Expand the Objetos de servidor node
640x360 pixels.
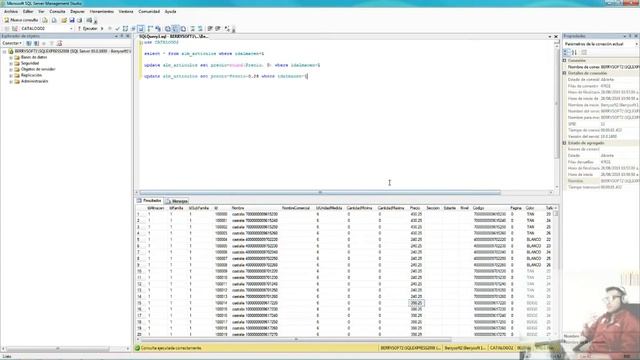coord(11,69)
